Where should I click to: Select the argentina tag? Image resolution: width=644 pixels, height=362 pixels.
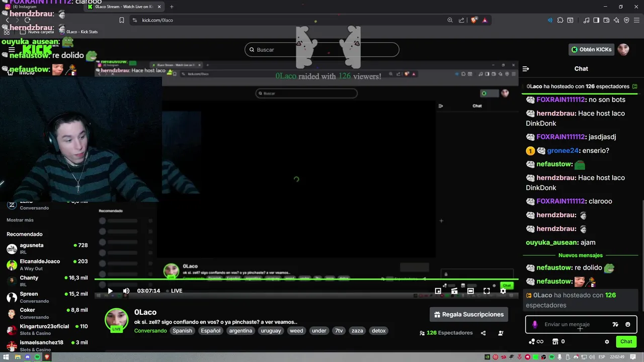240,331
